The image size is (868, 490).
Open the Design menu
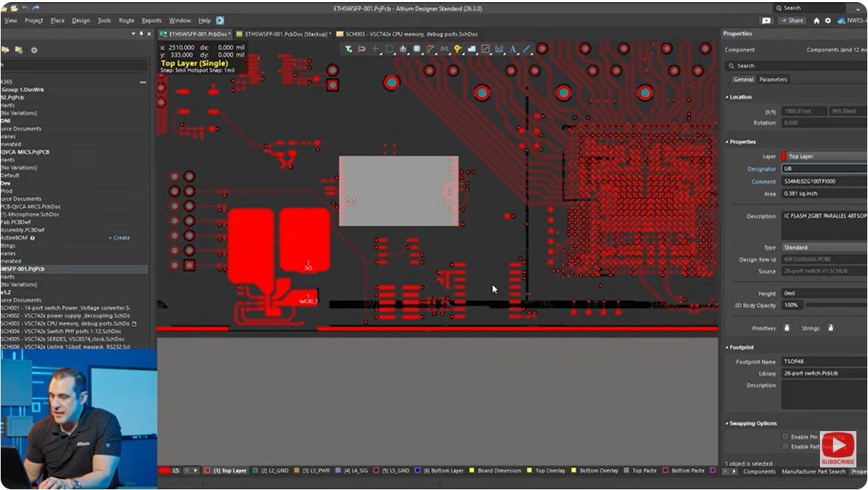point(81,20)
